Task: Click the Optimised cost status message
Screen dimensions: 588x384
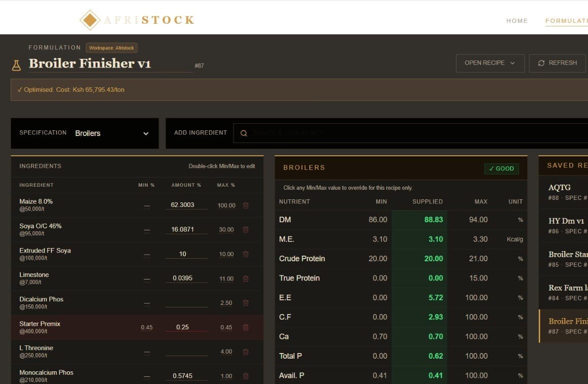Action: click(x=71, y=90)
